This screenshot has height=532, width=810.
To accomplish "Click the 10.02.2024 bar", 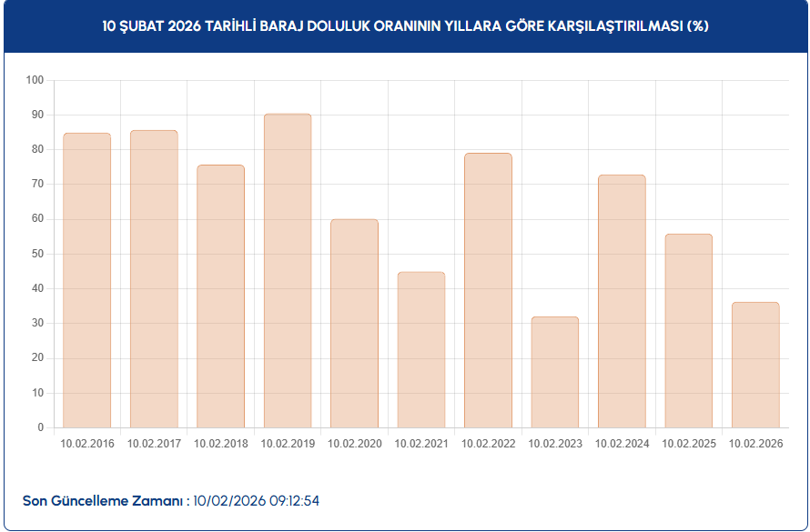I will pos(622,301).
